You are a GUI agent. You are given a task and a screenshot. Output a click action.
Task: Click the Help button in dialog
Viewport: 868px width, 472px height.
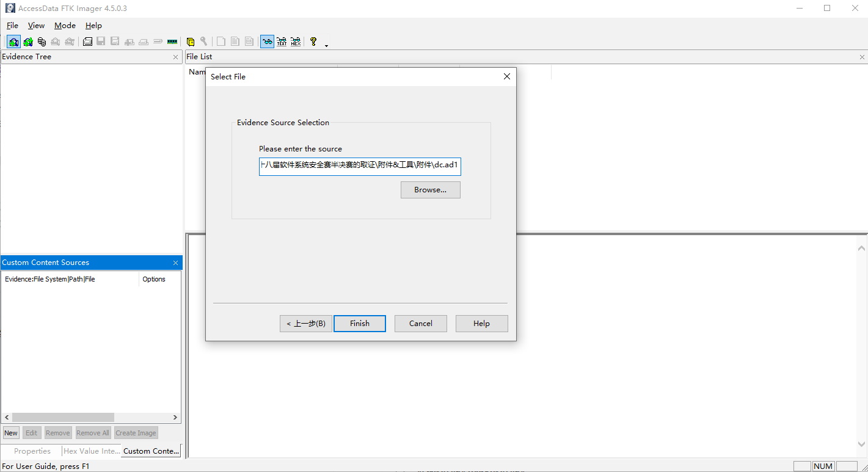(482, 324)
